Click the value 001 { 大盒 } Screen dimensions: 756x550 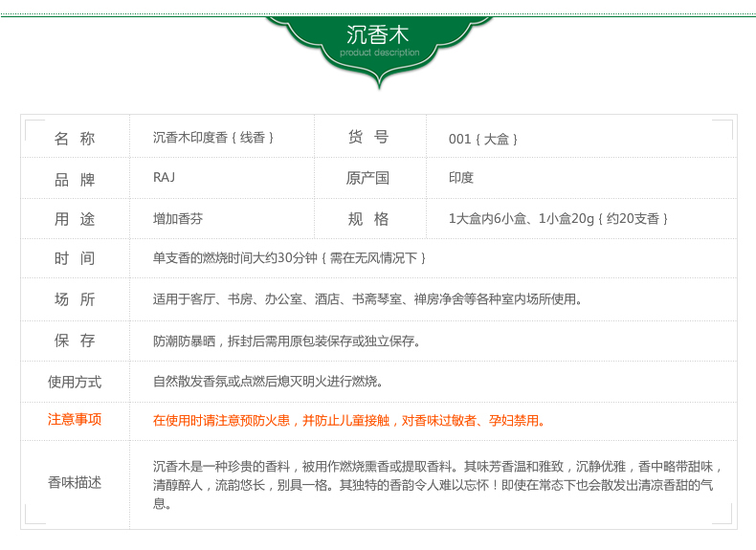point(483,140)
